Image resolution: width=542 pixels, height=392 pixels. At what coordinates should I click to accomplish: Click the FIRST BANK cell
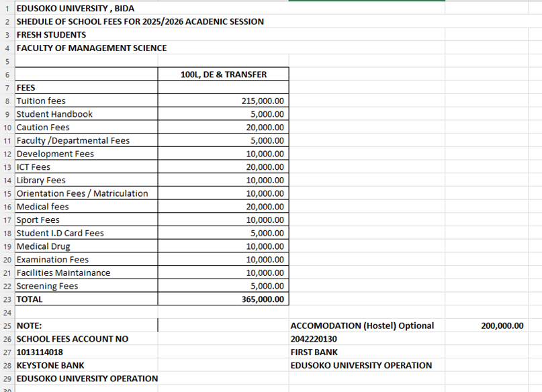(x=314, y=352)
